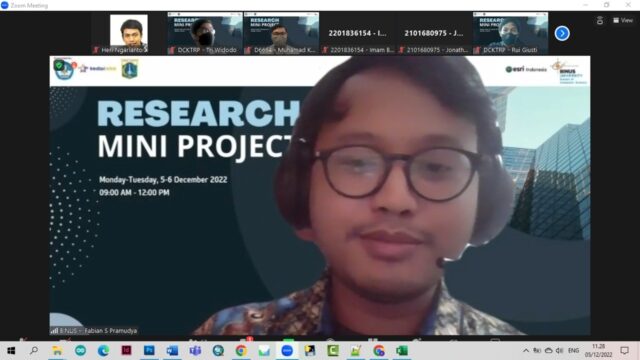
Task: Select DCKTRP Tri Widodo's participant thumbnail
Action: pos(204,33)
